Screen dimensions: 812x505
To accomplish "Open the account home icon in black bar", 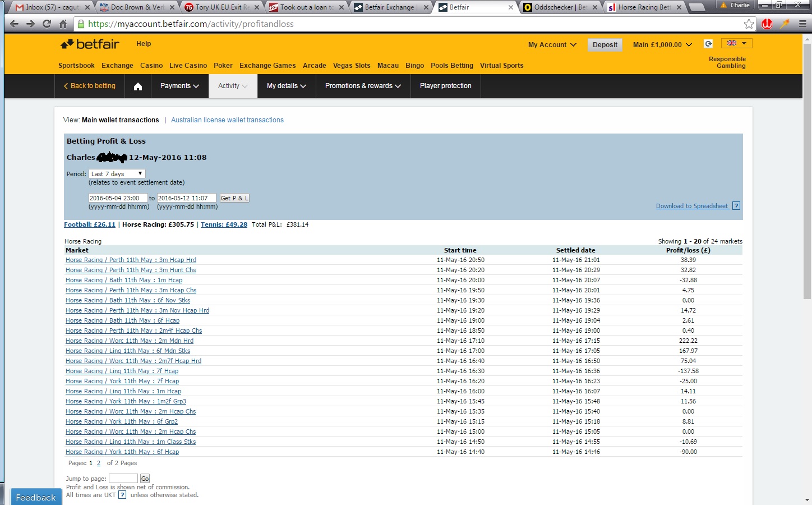I will click(x=138, y=86).
